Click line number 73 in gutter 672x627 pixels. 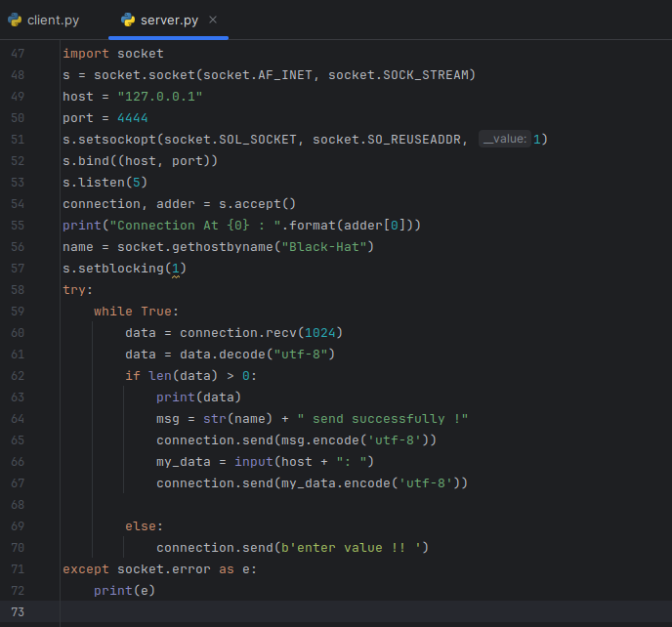[x=18, y=611]
